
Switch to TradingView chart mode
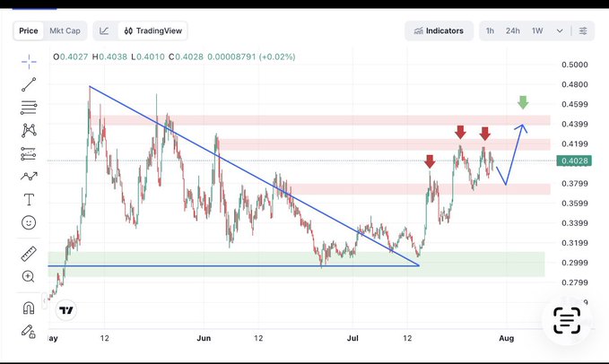[153, 30]
